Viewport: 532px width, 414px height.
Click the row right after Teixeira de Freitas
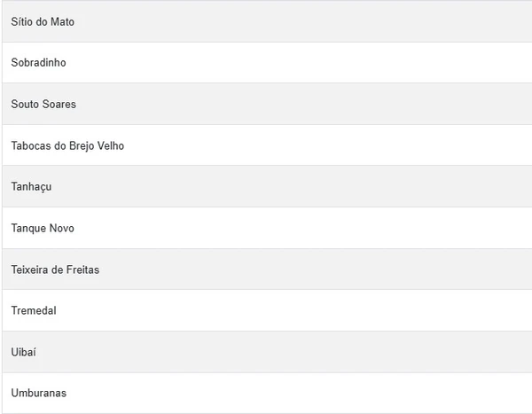[x=34, y=310]
